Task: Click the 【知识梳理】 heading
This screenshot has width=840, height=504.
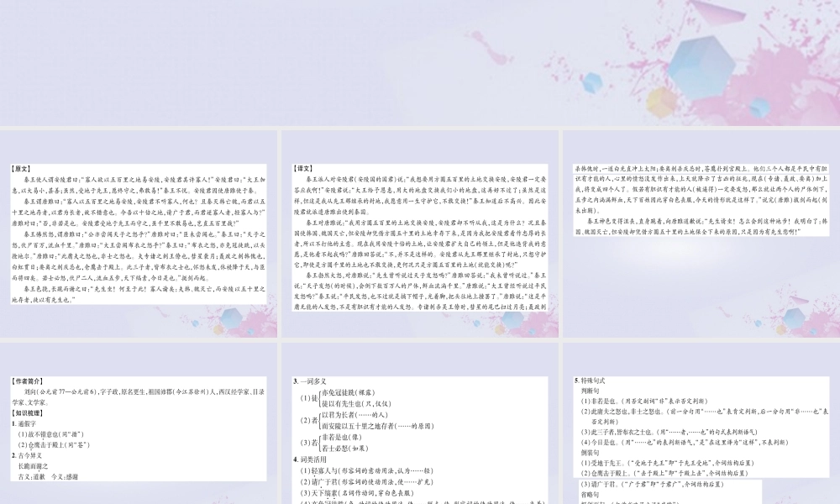Action: (x=28, y=413)
